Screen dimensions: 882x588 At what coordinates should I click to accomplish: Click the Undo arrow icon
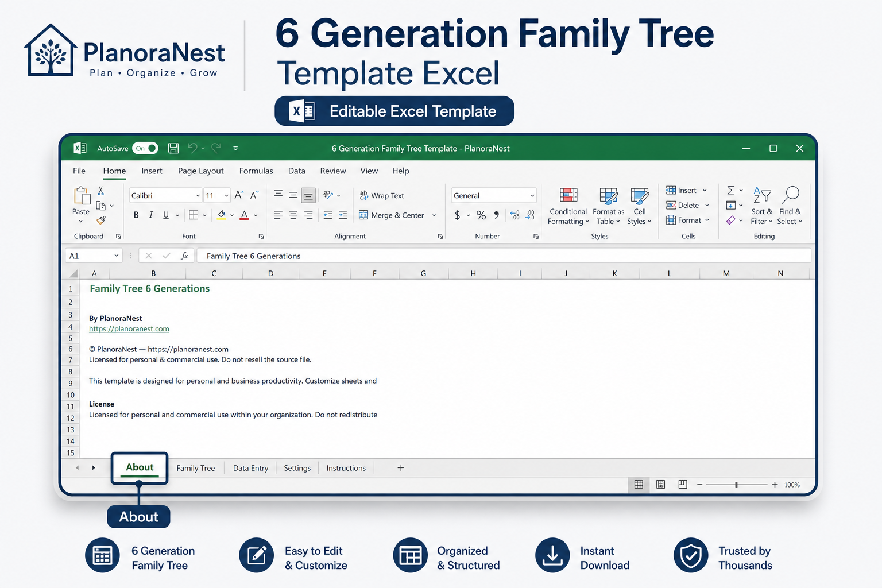(192, 148)
